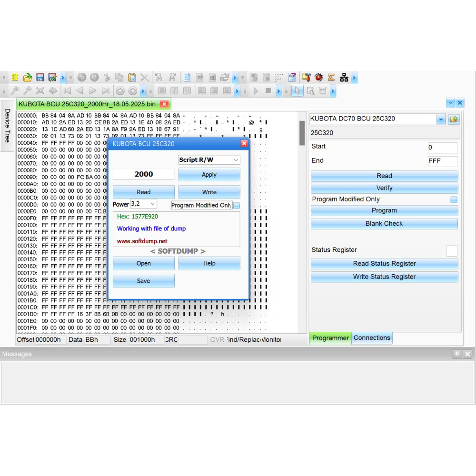Close the KUBOTA bin file tab

pyautogui.click(x=164, y=104)
